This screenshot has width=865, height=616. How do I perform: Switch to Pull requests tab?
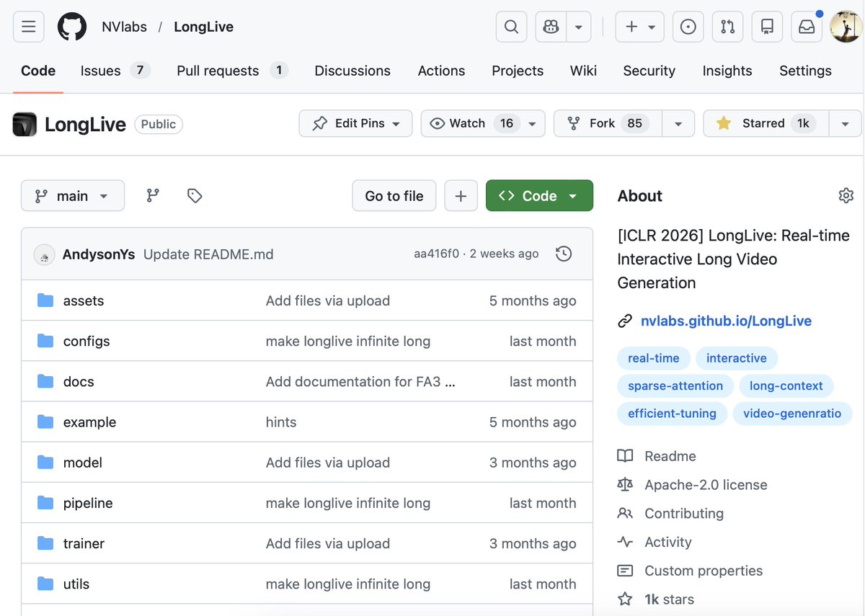click(232, 71)
